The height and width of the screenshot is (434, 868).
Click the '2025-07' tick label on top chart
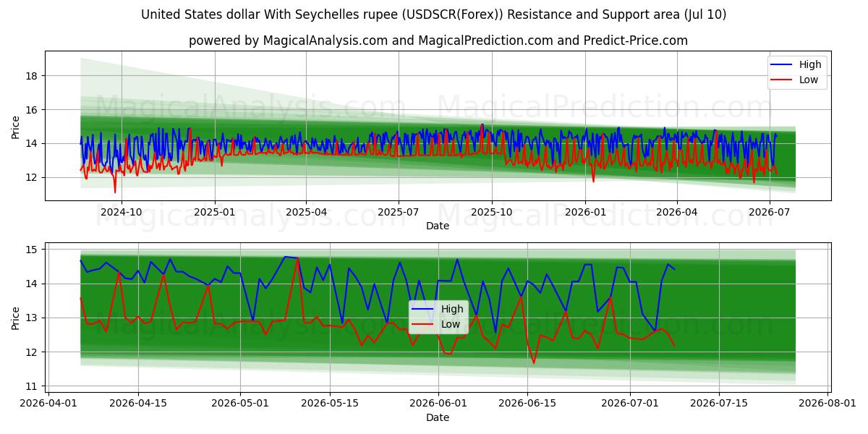coord(399,213)
